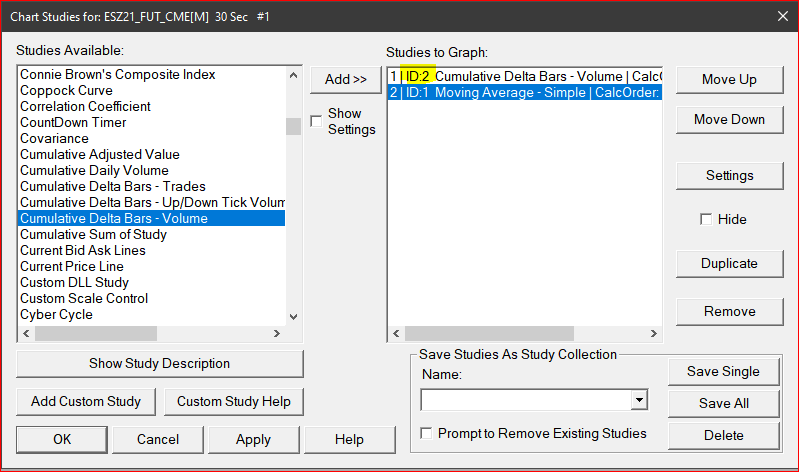
Task: Select the ID:1 Moving Average - Simple study
Action: click(524, 92)
